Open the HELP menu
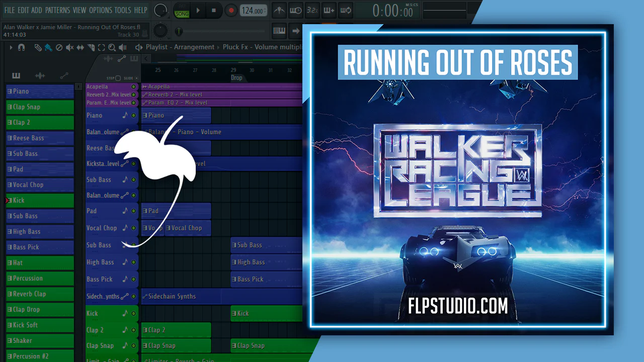 [x=140, y=10]
